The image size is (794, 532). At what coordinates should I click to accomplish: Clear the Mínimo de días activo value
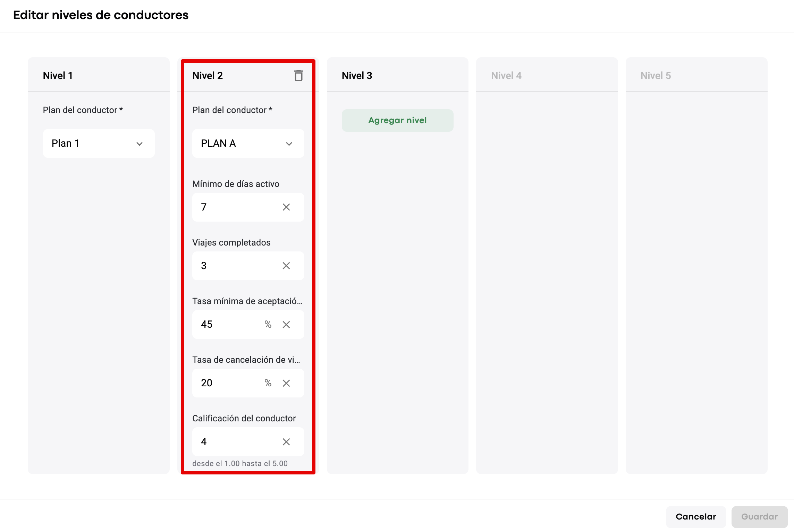[286, 207]
